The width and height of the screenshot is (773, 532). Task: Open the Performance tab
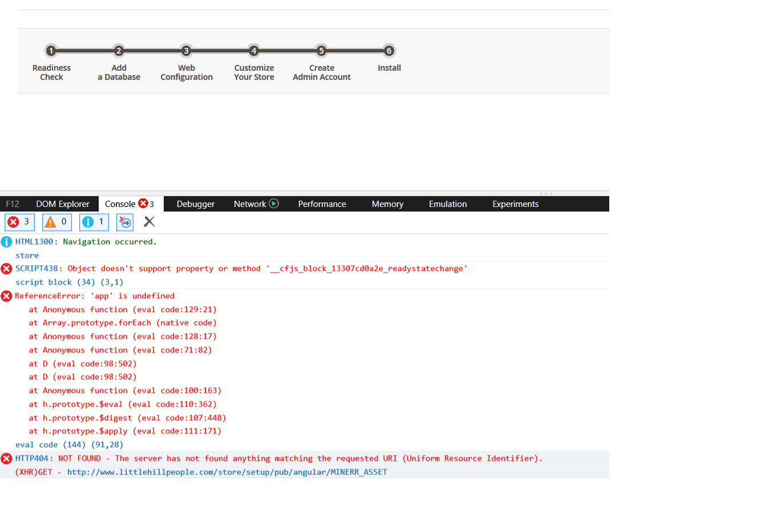click(322, 204)
